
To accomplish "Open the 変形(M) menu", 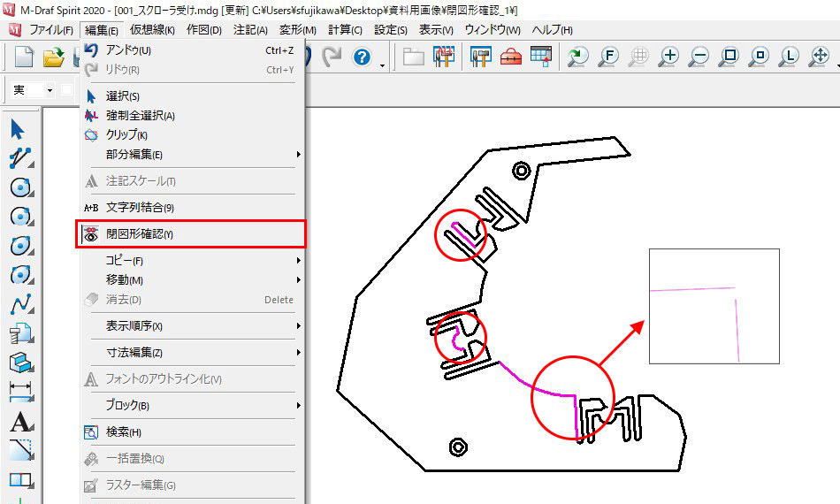I will (x=298, y=30).
